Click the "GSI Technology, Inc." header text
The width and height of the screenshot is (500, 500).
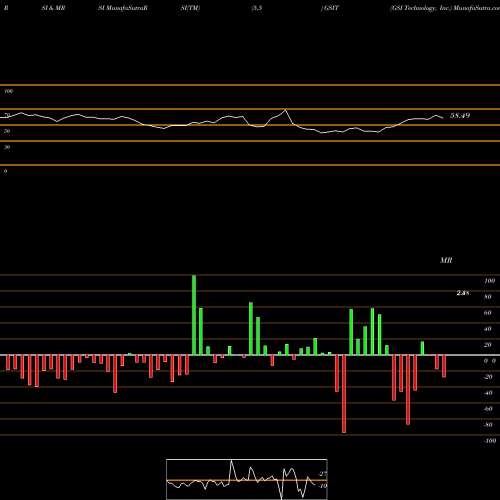(x=420, y=8)
